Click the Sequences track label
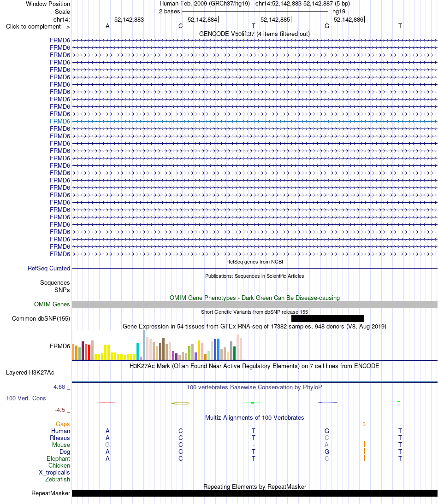 coord(55,282)
